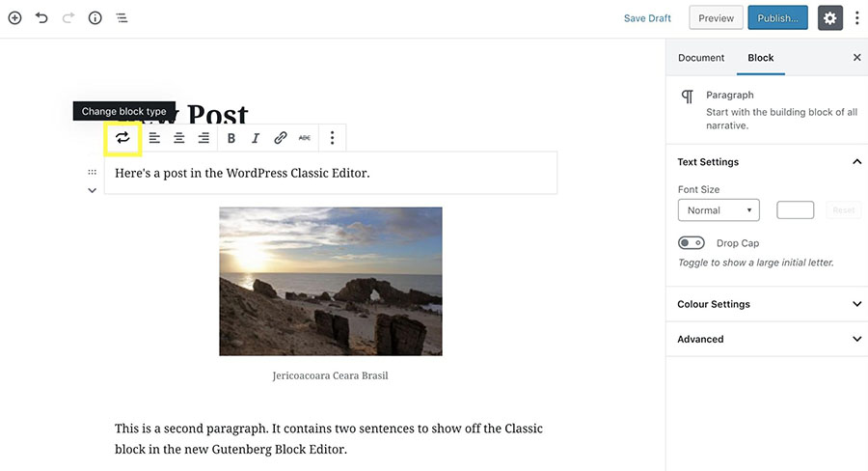Switch to the Document tab
This screenshot has height=471, width=868.
coord(701,58)
